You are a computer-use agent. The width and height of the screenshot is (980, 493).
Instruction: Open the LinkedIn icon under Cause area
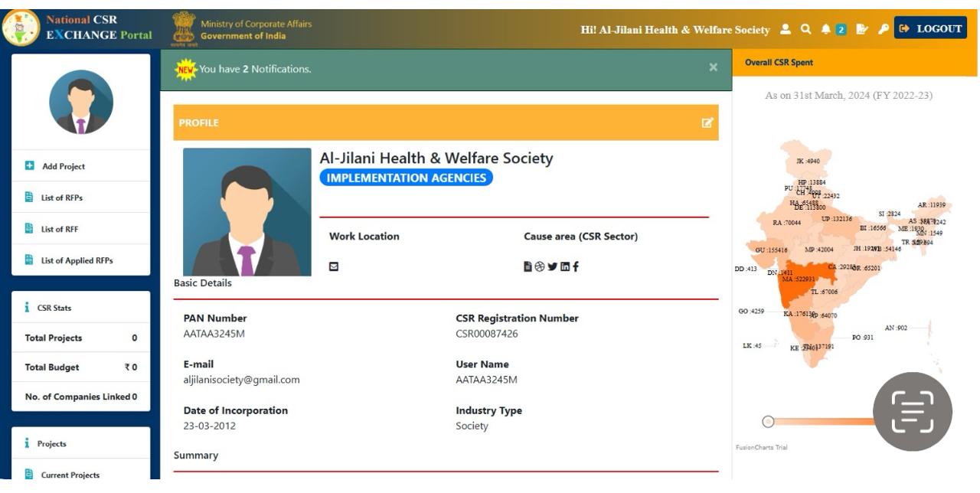[x=564, y=266]
